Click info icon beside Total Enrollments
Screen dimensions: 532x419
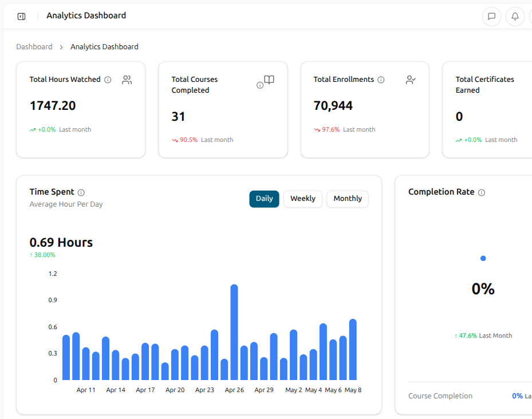(x=381, y=80)
